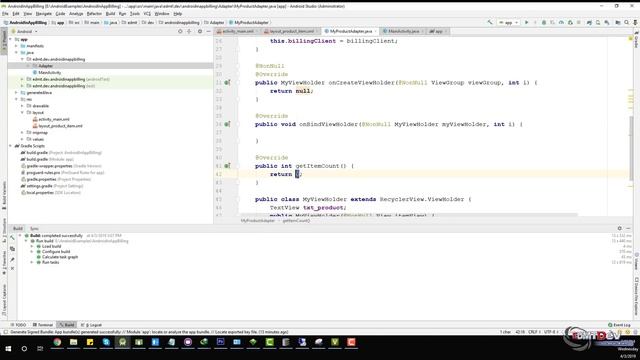This screenshot has width=640, height=360.
Task: Click the scroll-from-source target icon in Project panel
Action: [180, 31]
